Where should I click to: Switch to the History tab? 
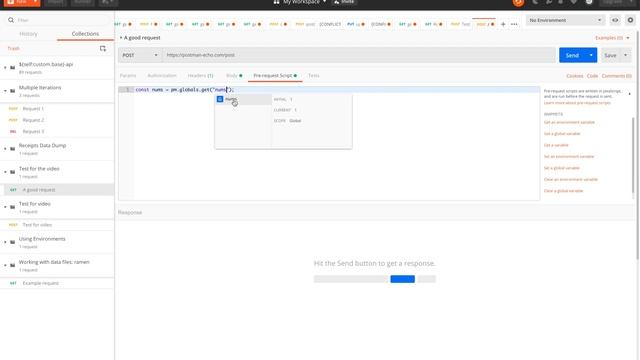tap(28, 34)
